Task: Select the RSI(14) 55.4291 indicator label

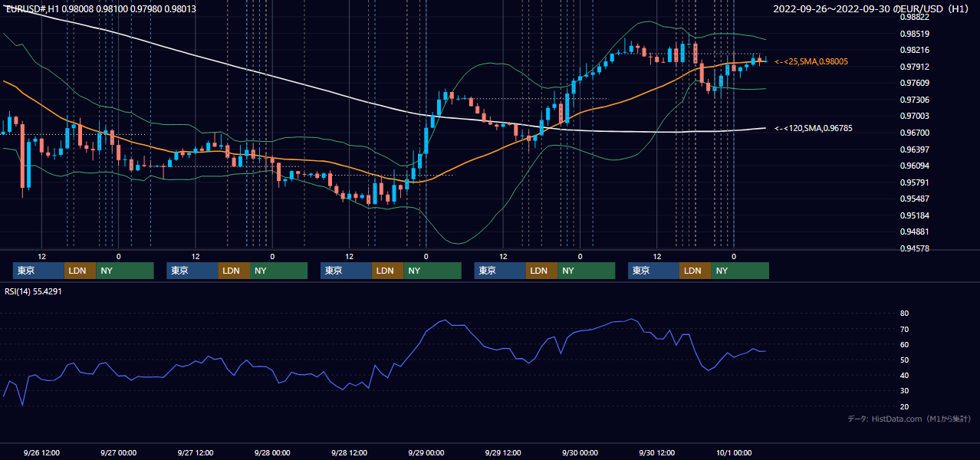Action: pyautogui.click(x=34, y=291)
